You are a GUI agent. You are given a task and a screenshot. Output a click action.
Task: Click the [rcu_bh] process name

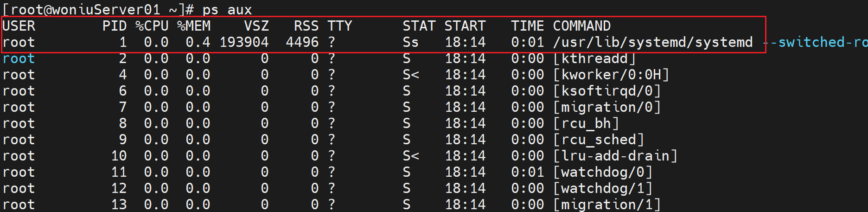point(586,123)
